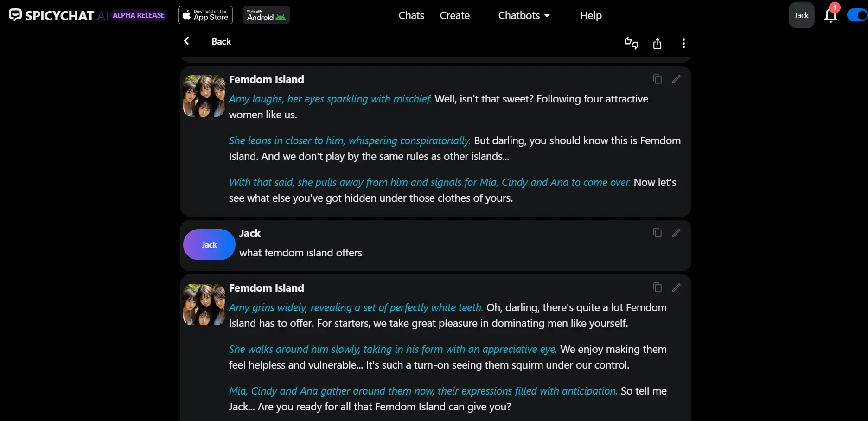Click the back arrow chevron
The image size is (868, 421).
pyautogui.click(x=186, y=41)
